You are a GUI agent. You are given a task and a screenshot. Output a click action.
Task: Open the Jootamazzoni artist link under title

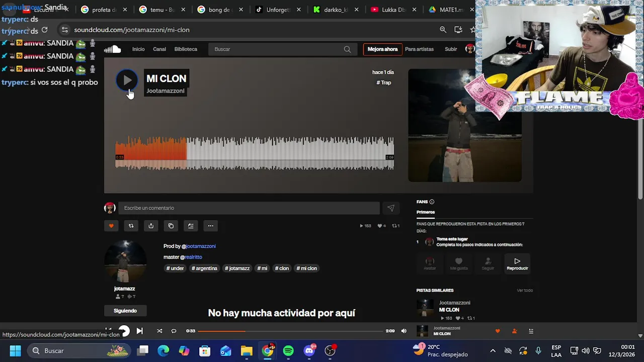click(x=166, y=91)
